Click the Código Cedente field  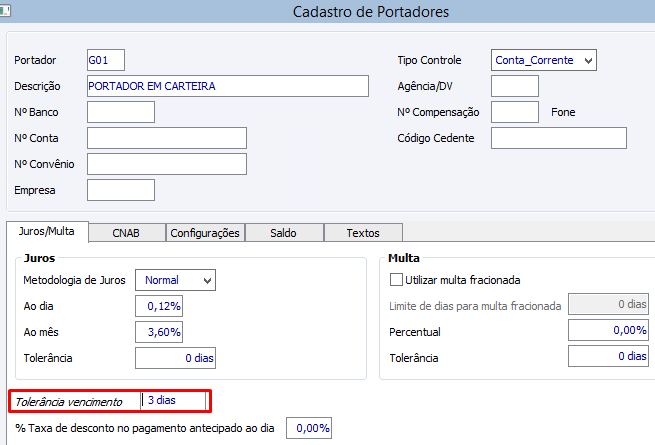click(x=559, y=138)
